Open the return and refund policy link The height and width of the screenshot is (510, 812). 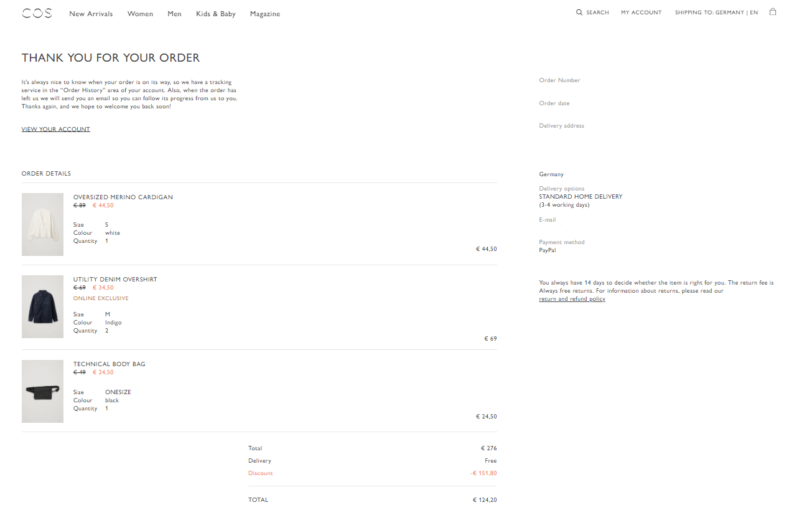tap(572, 299)
